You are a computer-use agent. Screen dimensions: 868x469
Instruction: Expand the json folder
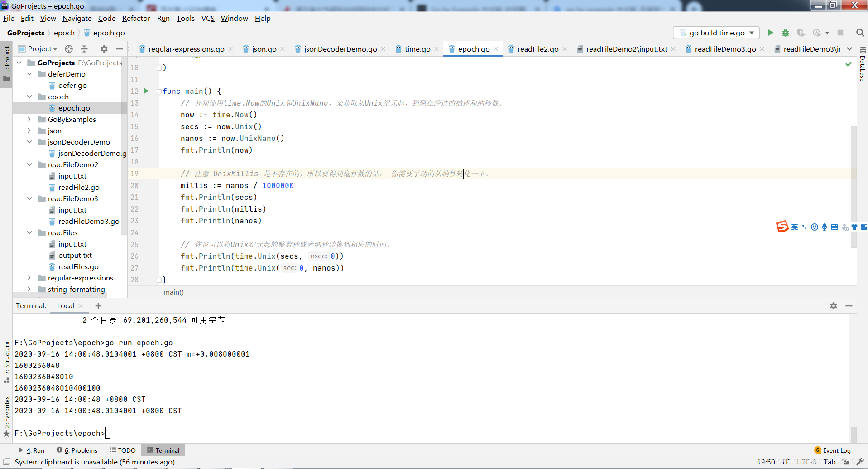pos(29,131)
